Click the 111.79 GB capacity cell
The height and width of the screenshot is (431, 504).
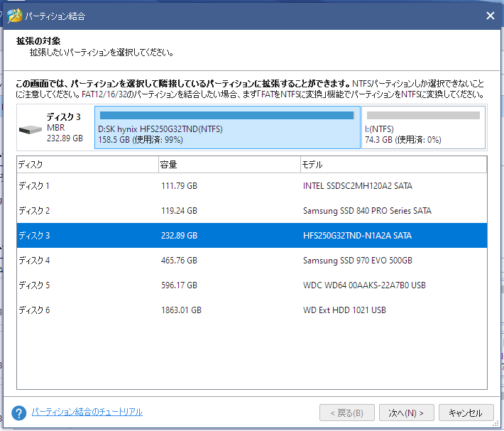(179, 186)
